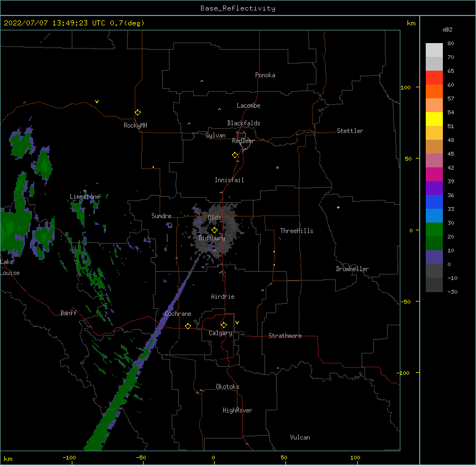Select the dark green 10-20 dBZ legend swatch
The width and height of the screenshot is (476, 465).
coord(434,244)
